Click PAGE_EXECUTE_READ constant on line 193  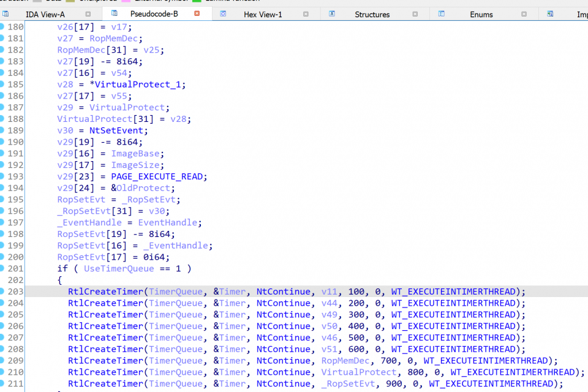[x=156, y=176]
